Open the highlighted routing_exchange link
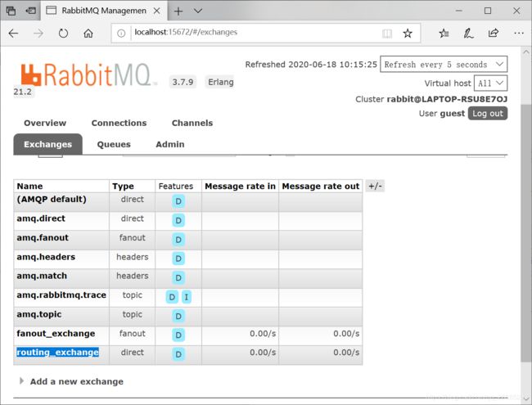The height and width of the screenshot is (405, 532). 57,353
